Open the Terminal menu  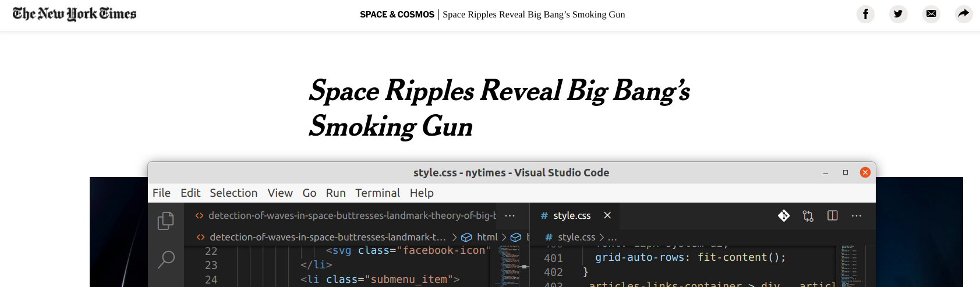point(377,193)
